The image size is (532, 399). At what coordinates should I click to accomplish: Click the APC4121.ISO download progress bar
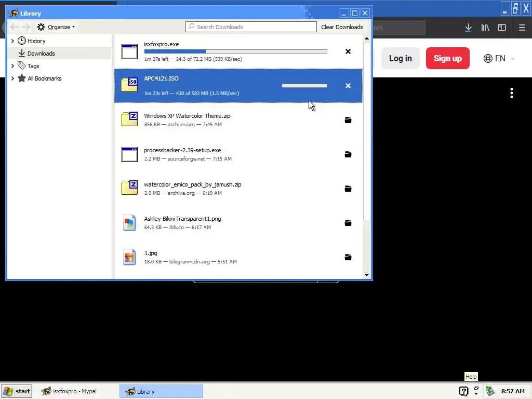click(304, 86)
